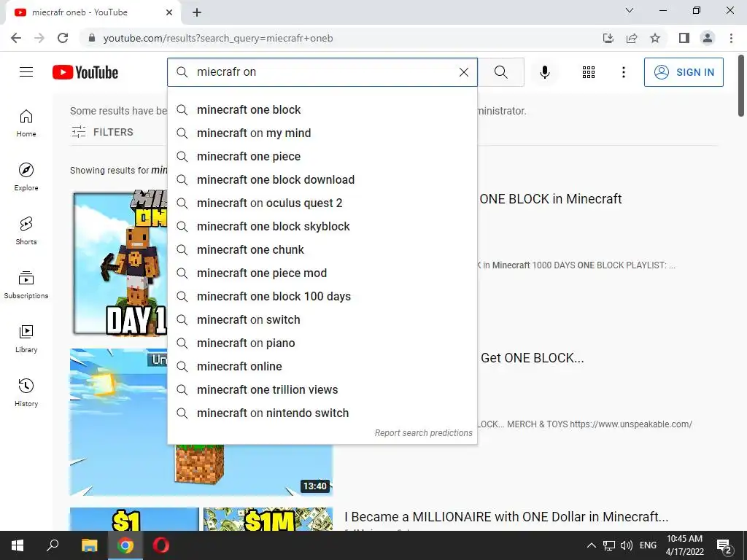Open Windows taskbar search

click(x=53, y=545)
